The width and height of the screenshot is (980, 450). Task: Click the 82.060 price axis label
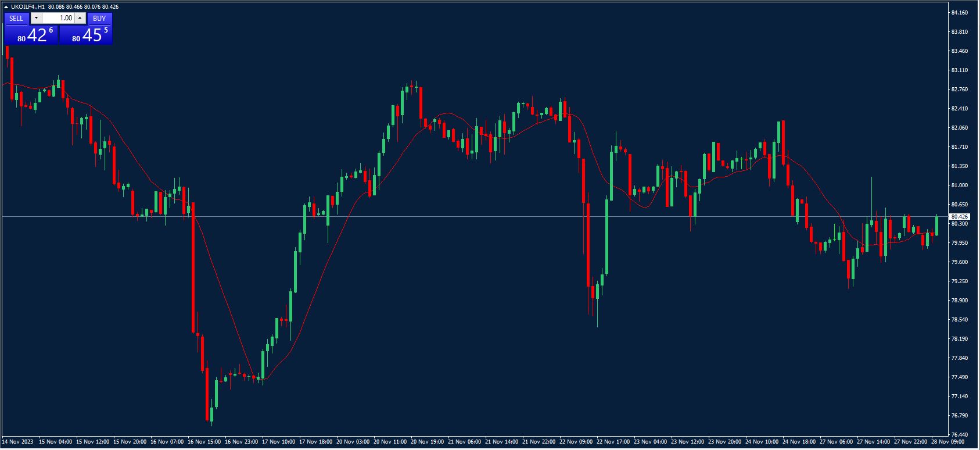960,128
